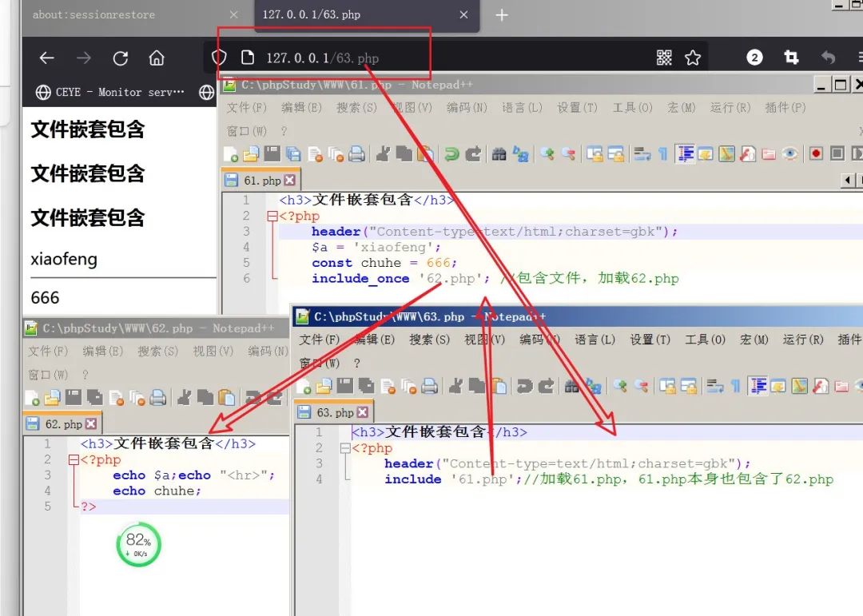Click New file icon in 61.php Notepad++ toolbar
Screen dimensions: 863x616
[x=231, y=155]
